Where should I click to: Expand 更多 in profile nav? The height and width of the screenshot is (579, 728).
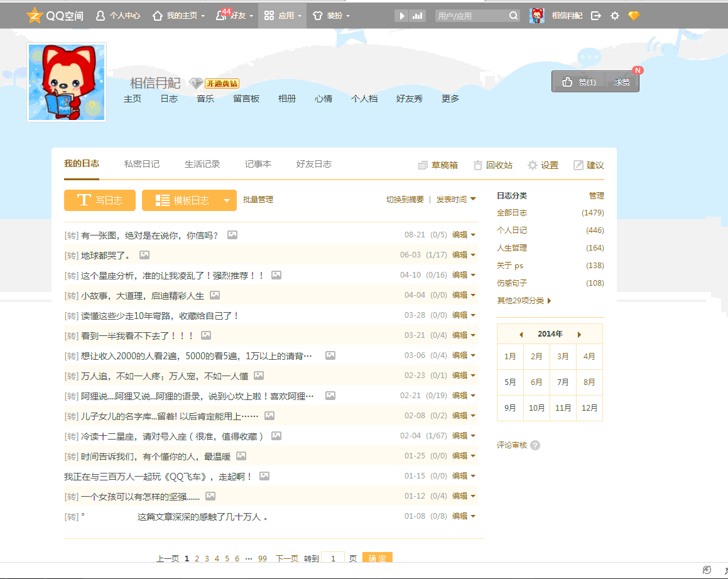click(450, 99)
